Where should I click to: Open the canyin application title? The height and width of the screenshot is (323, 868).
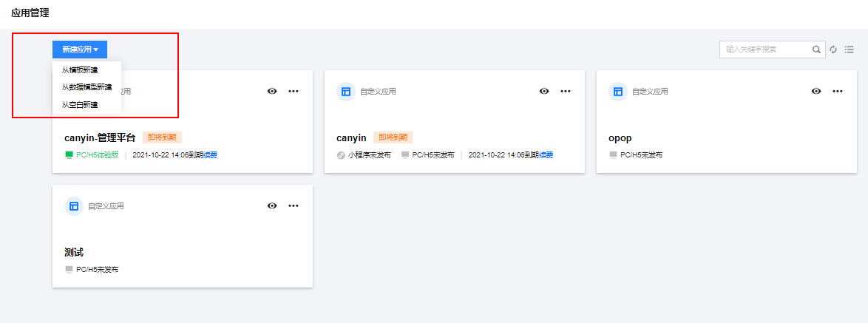[x=351, y=137]
